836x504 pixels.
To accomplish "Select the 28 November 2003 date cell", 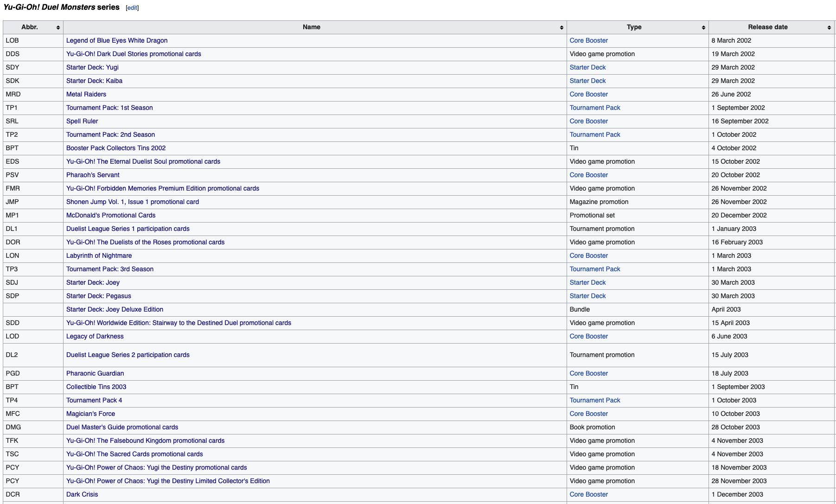I will coord(771,481).
